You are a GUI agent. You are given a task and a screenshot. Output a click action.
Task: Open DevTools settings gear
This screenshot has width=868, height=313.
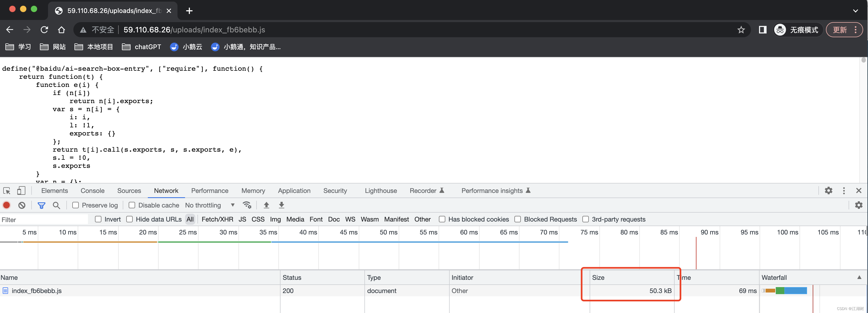[828, 191]
